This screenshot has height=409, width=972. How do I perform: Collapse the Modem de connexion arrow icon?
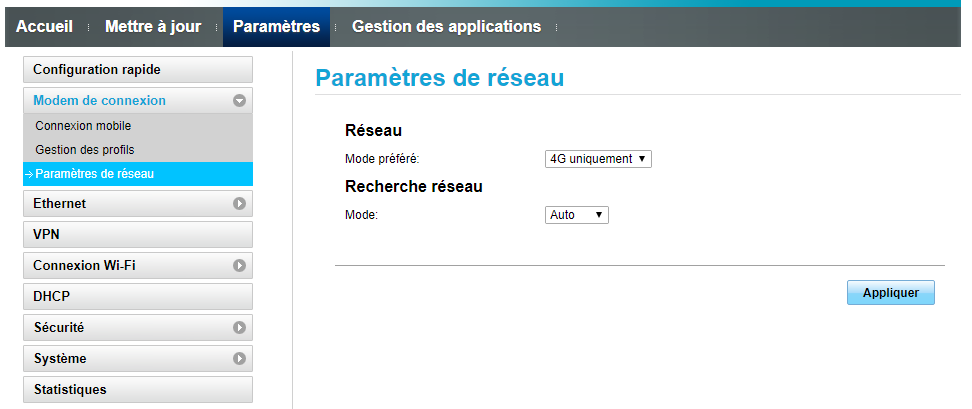(239, 101)
